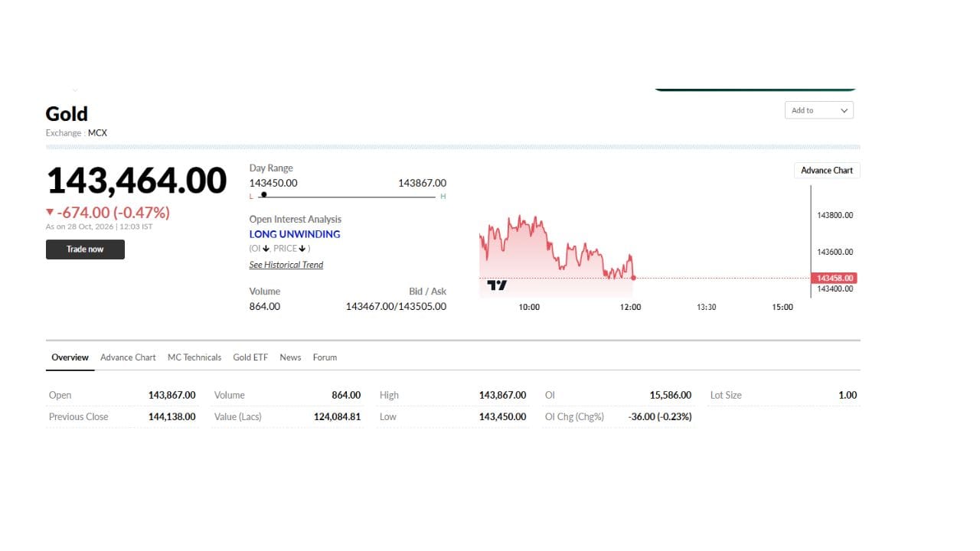
Task: Select the Overview tab
Action: 70,357
